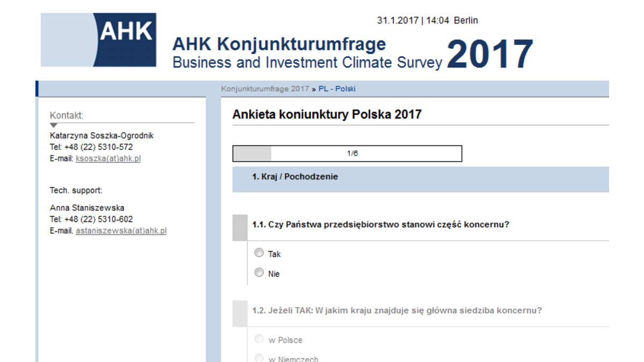Click the small triangle under Kontakt
644x362 pixels.
pyautogui.click(x=54, y=125)
